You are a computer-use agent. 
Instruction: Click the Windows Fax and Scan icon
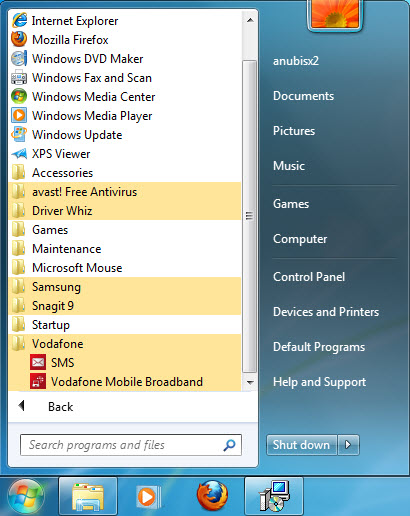(19, 78)
